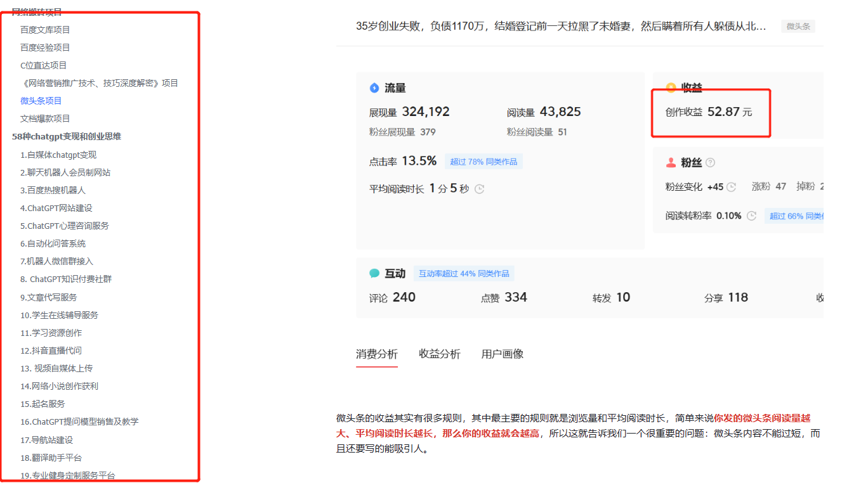Select the highlighted 微头条项目 entry
868x483 pixels.
click(41, 101)
